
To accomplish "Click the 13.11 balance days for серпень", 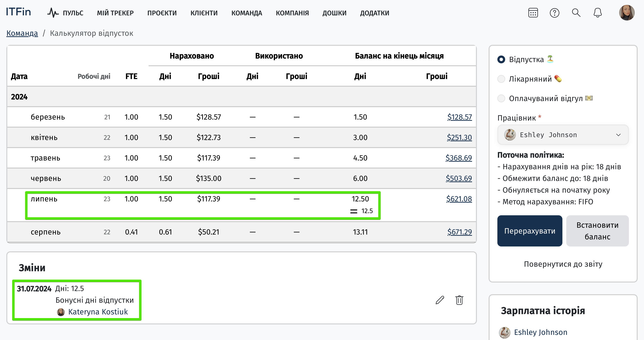I will click(x=360, y=232).
